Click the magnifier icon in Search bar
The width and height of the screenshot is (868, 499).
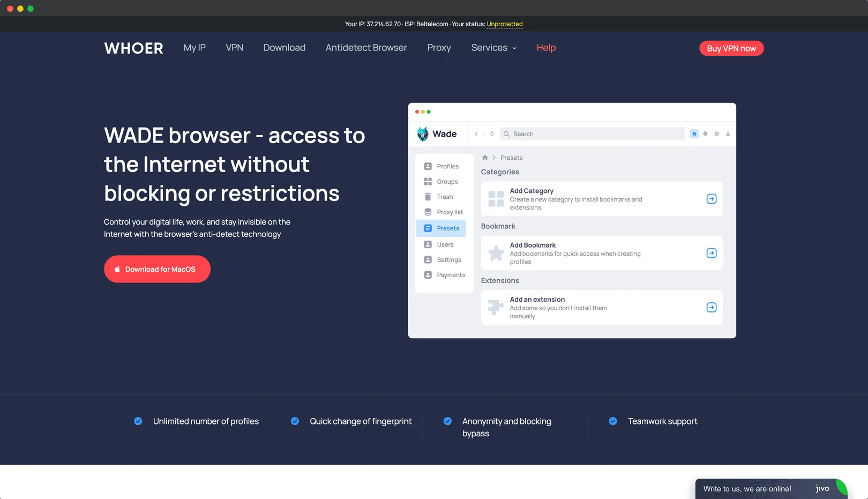point(506,134)
